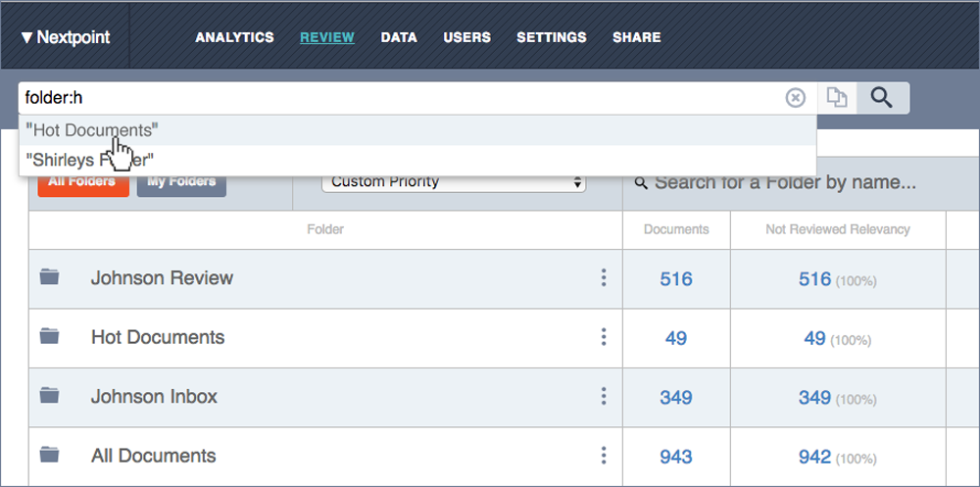Click folder icon for All Documents
The width and height of the screenshot is (980, 487).
[x=49, y=455]
